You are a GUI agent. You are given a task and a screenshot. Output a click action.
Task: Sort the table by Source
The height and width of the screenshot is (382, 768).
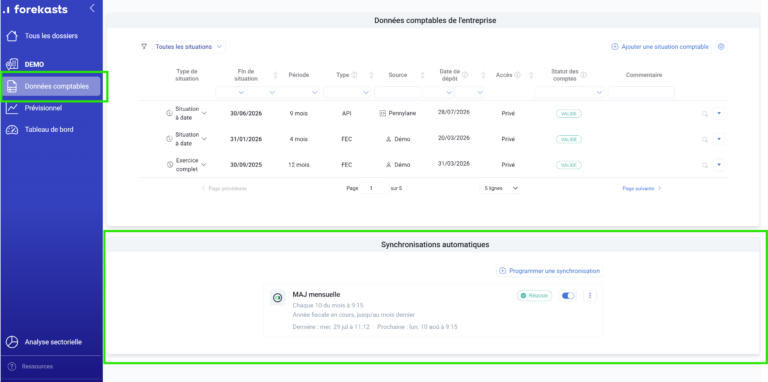coord(422,75)
